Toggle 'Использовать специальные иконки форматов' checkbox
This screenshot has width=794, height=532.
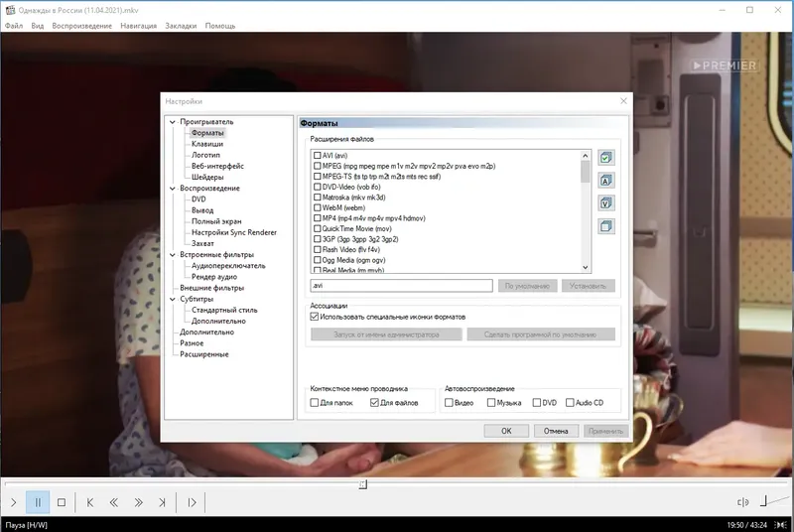(315, 317)
